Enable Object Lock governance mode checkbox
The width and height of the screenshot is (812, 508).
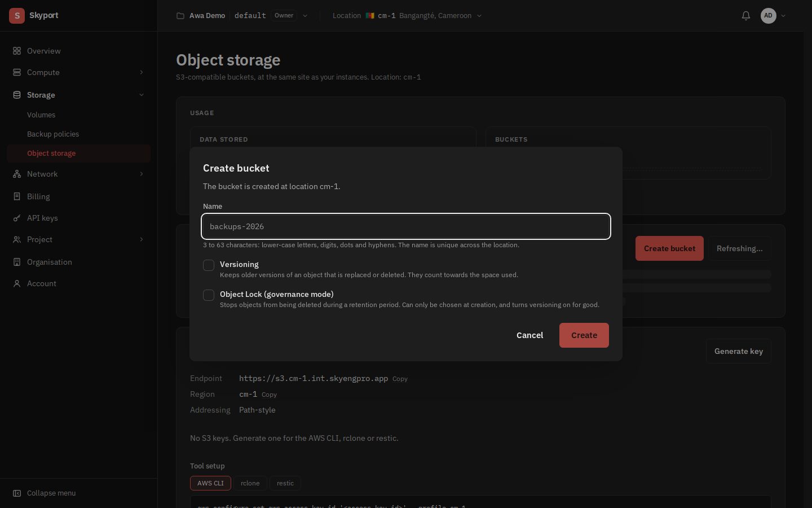click(209, 295)
